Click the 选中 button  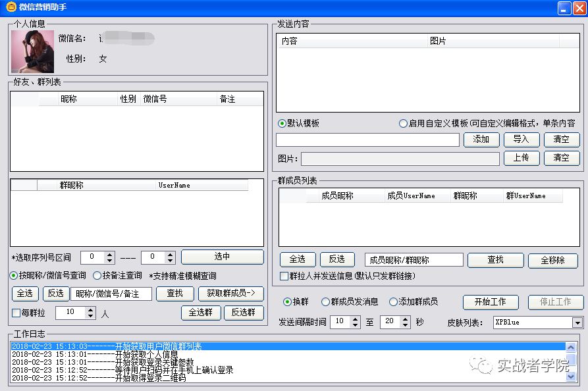click(223, 257)
